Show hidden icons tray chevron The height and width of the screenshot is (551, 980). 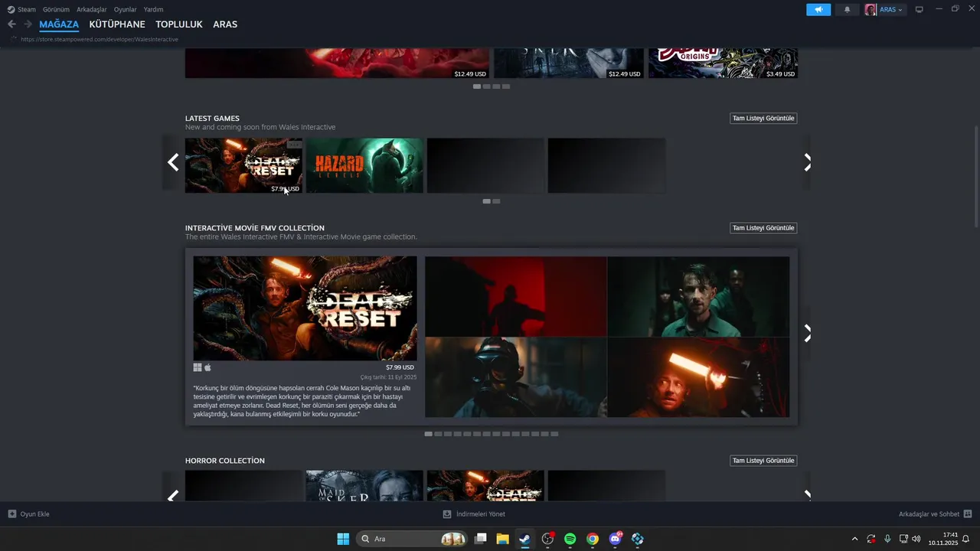click(x=854, y=539)
